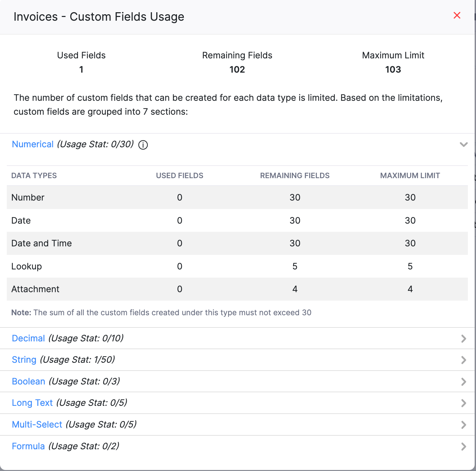Viewport: 476px width, 471px height.
Task: Open the Boolean fields link
Action: click(28, 381)
